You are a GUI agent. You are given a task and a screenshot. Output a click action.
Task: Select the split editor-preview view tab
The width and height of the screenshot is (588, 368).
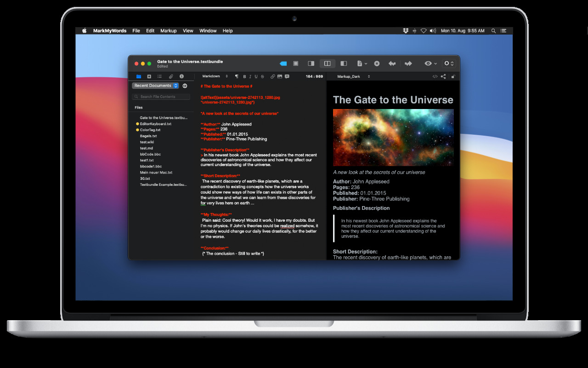coord(328,63)
